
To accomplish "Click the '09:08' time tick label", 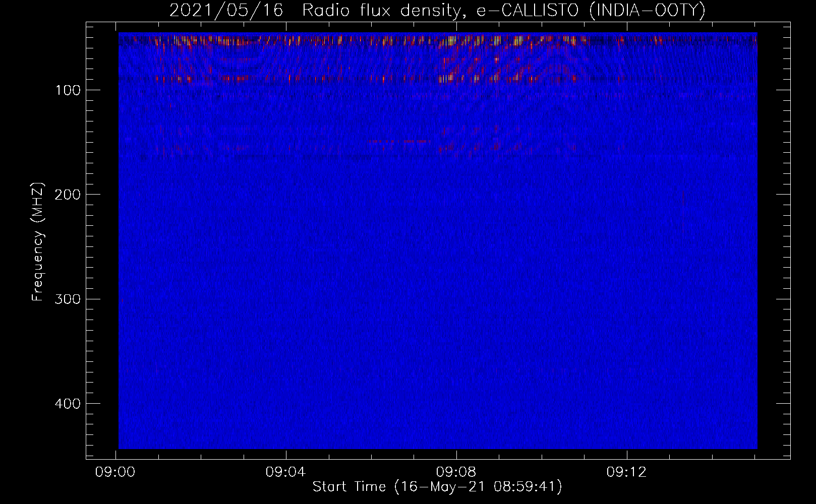I will click(x=456, y=472).
